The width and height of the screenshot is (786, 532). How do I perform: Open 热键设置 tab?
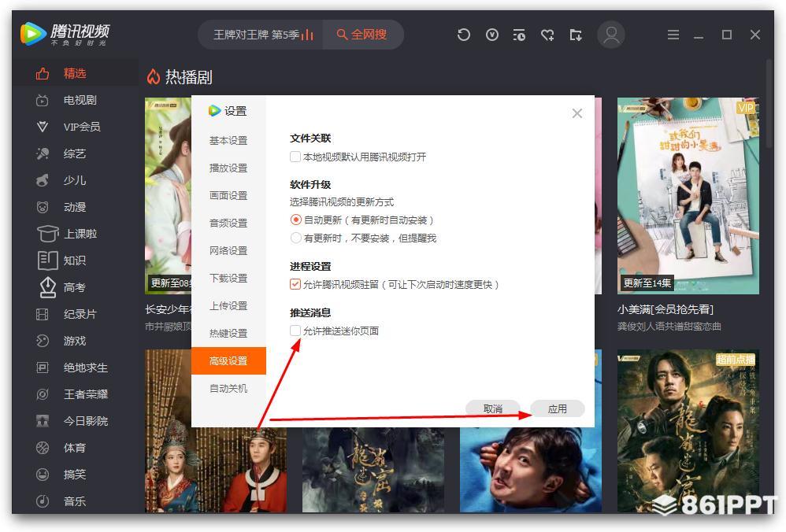click(x=228, y=333)
